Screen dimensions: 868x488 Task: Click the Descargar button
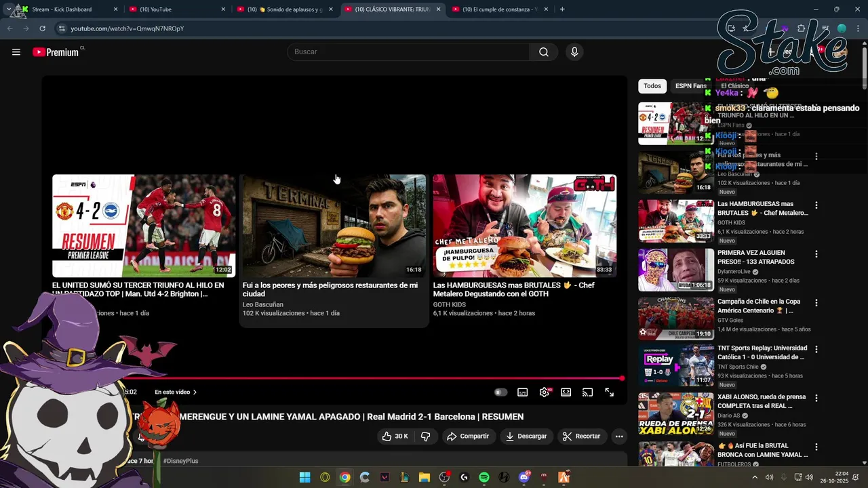click(x=526, y=436)
